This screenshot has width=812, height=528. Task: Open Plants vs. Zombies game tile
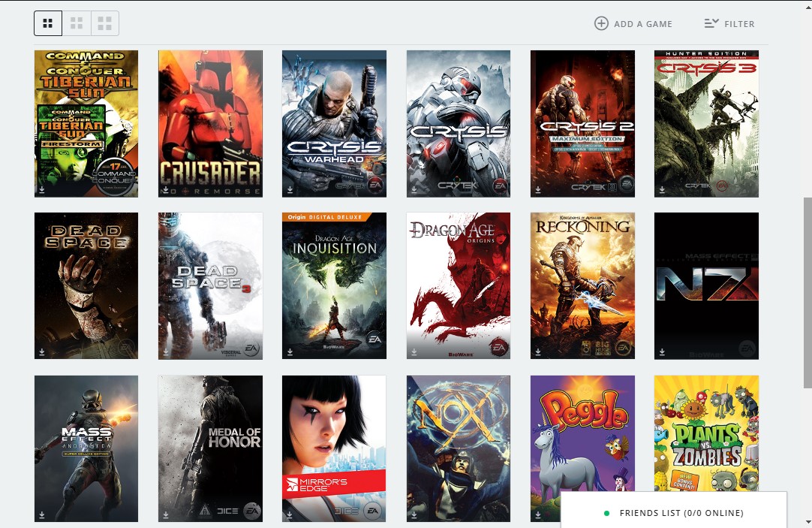[x=706, y=433]
